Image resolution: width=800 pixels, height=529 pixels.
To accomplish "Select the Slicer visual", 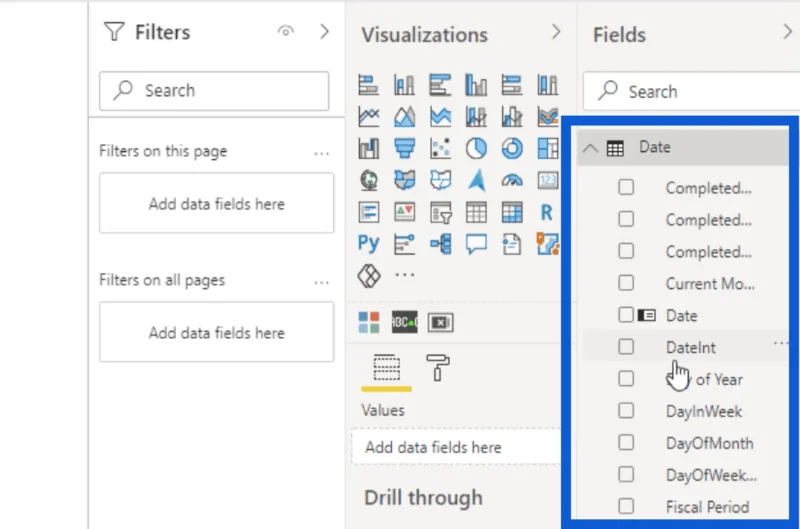I will (x=440, y=212).
